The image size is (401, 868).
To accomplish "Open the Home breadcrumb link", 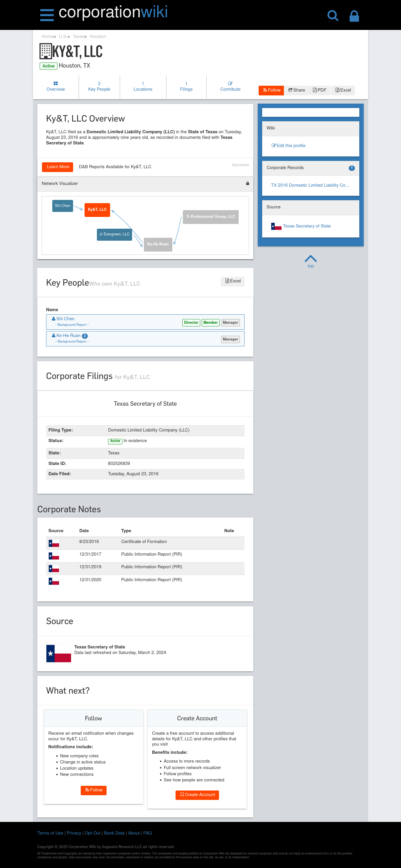I will tap(48, 36).
